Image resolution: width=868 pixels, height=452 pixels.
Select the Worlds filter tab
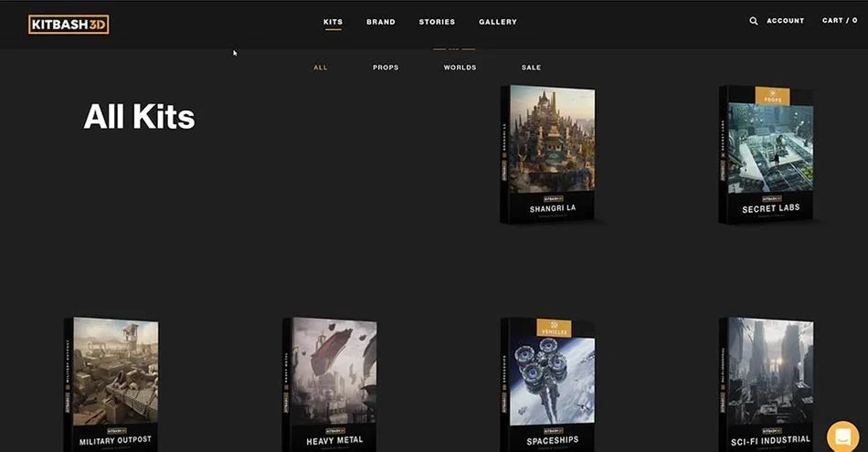click(x=460, y=68)
